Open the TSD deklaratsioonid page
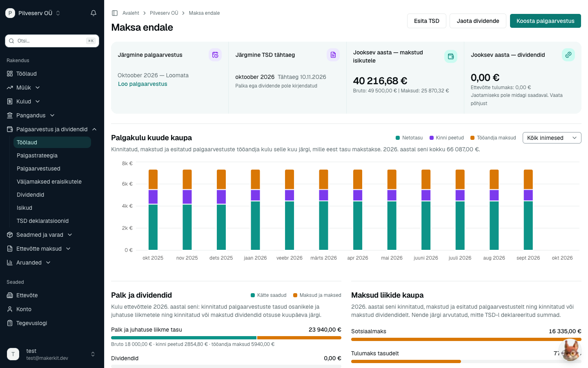This screenshot has width=588, height=368. pyautogui.click(x=52, y=221)
